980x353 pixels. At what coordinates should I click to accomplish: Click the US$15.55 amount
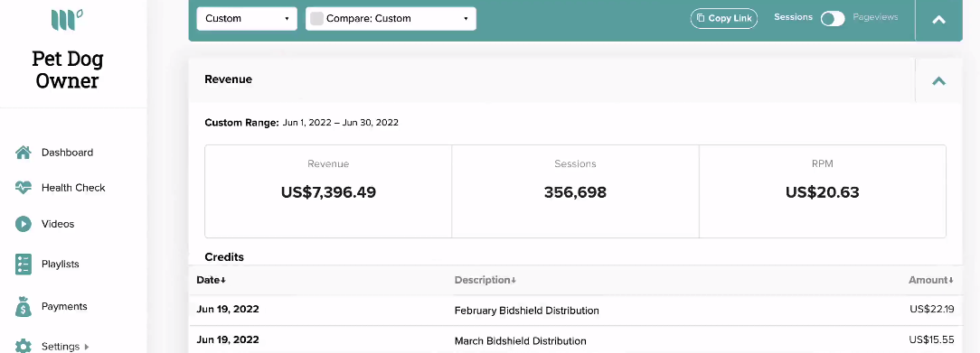[932, 339]
